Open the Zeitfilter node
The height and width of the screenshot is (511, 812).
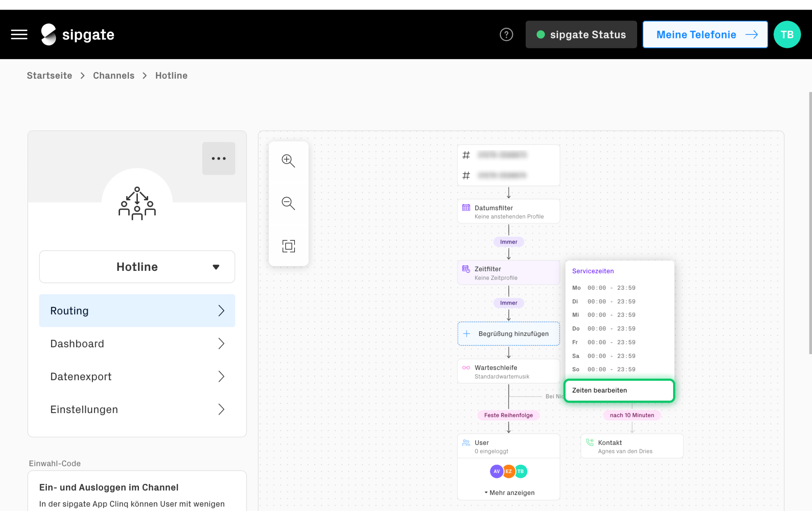(x=509, y=273)
